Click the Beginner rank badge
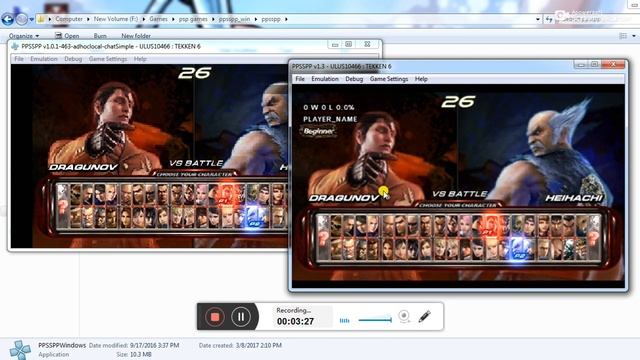 tap(318, 131)
